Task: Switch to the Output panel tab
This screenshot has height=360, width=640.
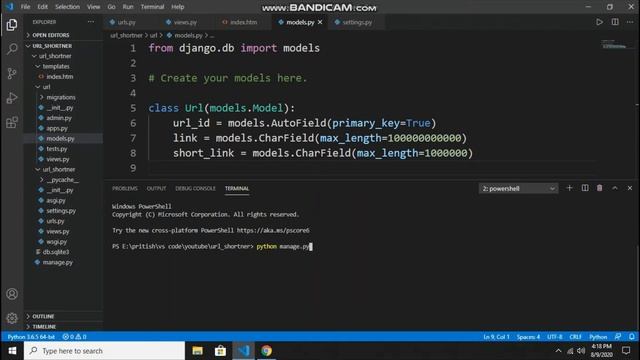Action: 156,189
